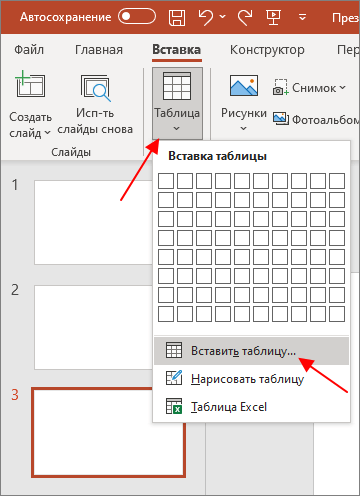The height and width of the screenshot is (496, 360).
Task: Open the Undo history dropdown arrow
Action: (x=223, y=16)
